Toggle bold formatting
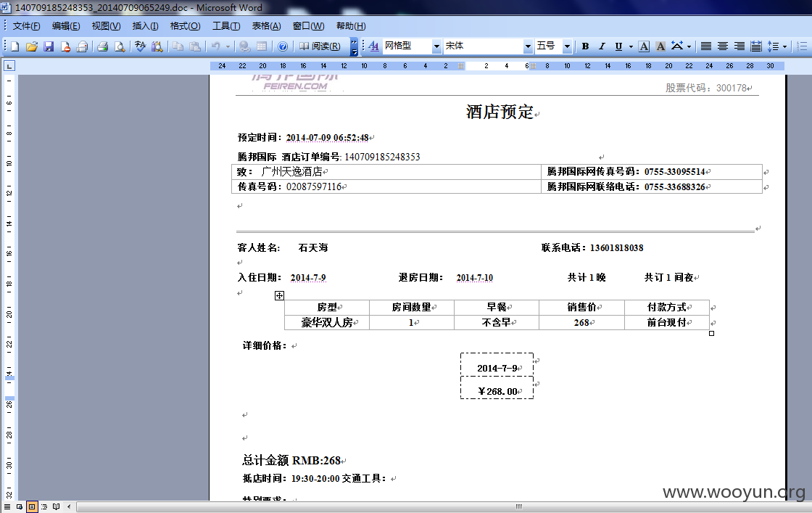The width and height of the screenshot is (812, 513). coord(585,46)
